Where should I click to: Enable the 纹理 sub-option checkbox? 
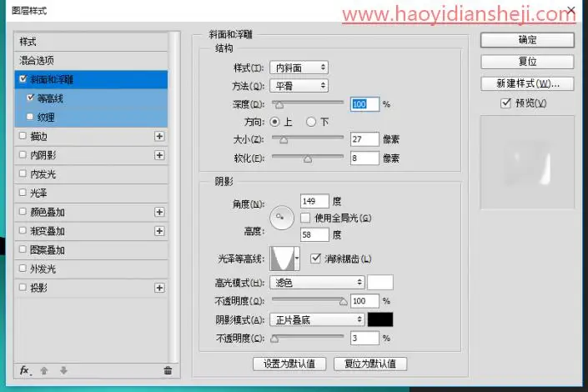point(30,117)
